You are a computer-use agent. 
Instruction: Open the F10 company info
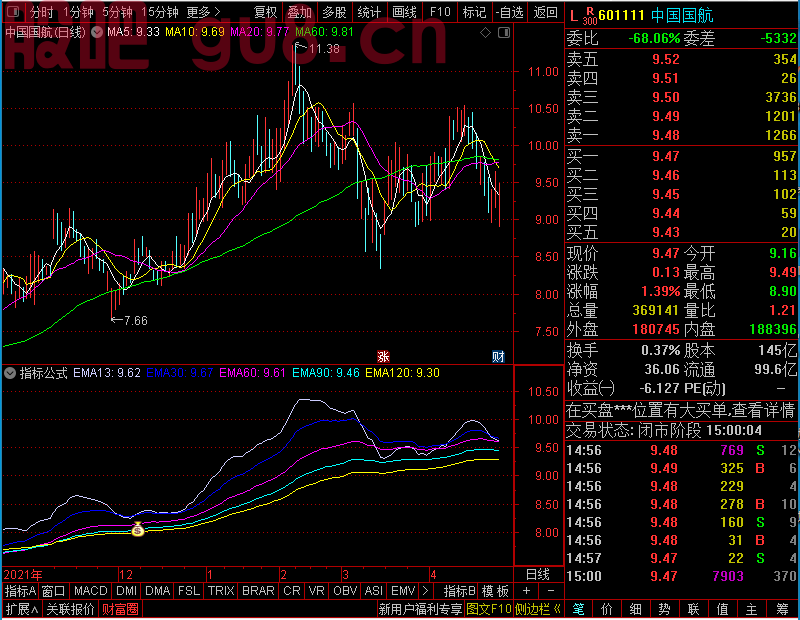pos(440,12)
